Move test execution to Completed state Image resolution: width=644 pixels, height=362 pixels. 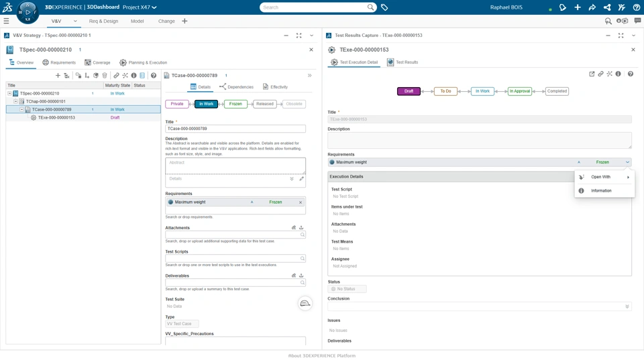[x=557, y=91]
